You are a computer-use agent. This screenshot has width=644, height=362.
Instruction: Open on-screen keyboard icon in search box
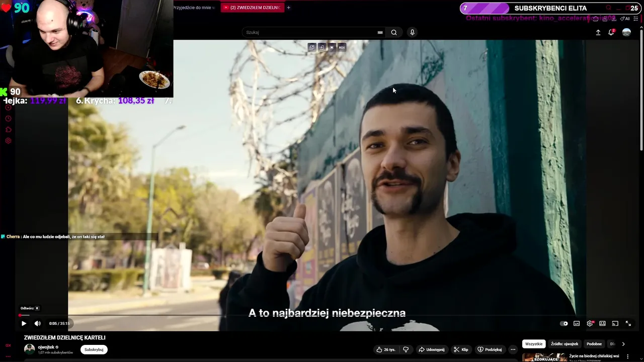click(x=380, y=32)
